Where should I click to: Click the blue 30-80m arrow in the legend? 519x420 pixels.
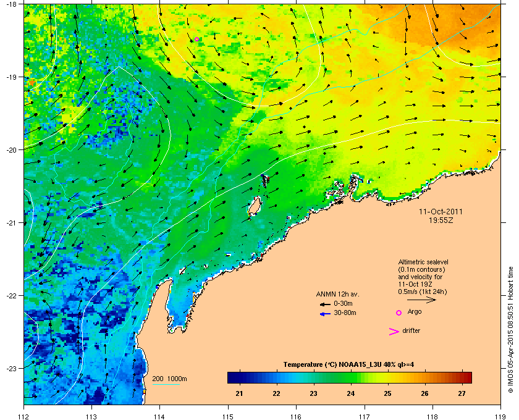click(325, 314)
